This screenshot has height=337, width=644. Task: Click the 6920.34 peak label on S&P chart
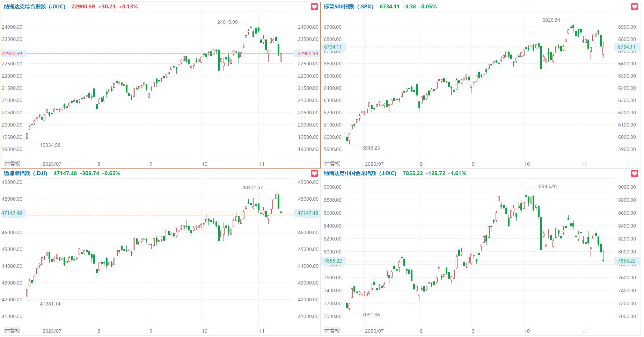coord(551,20)
